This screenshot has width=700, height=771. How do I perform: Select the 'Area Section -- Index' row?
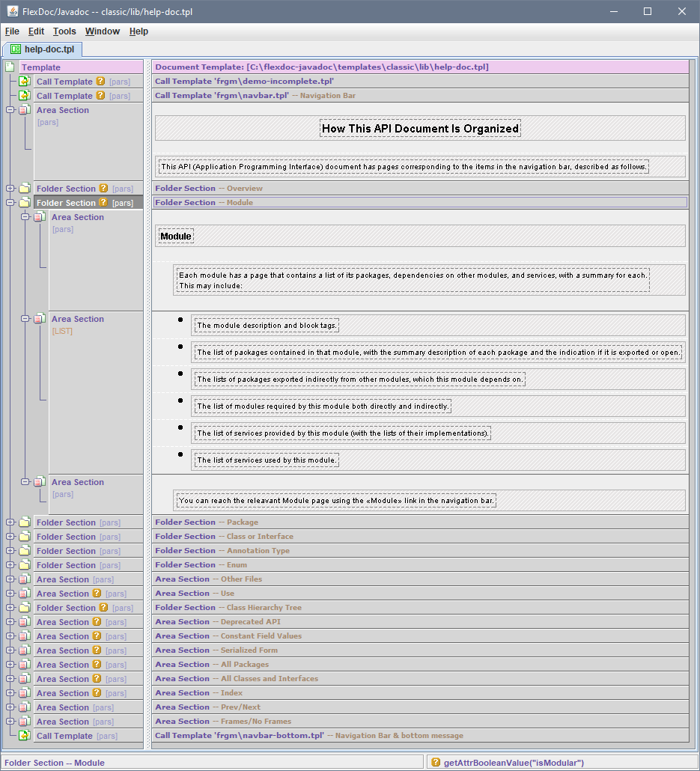[x=419, y=693]
